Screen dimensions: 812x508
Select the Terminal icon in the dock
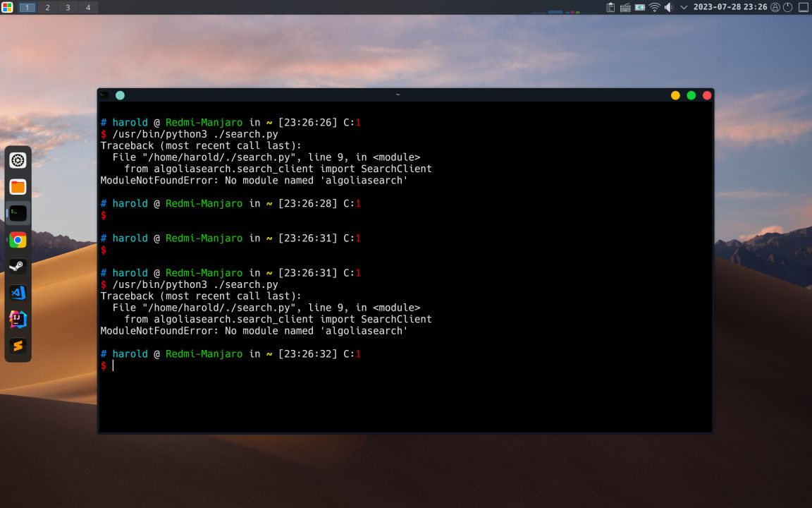point(18,213)
